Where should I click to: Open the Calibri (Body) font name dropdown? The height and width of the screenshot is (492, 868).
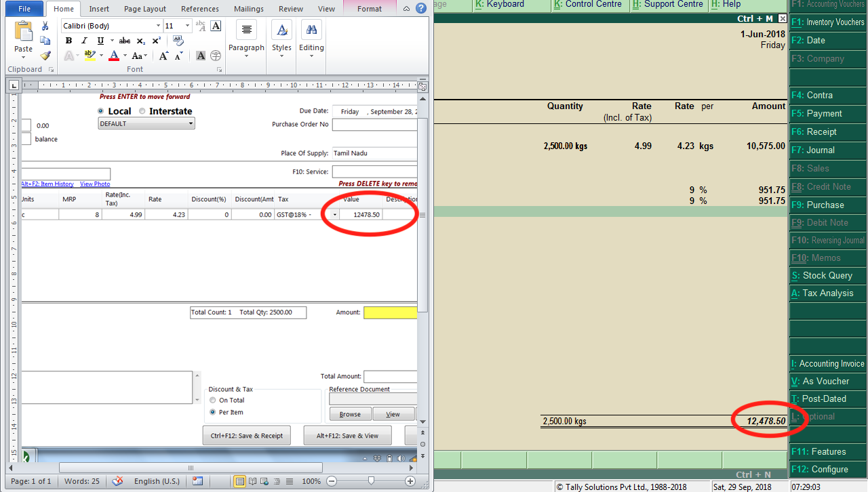click(158, 26)
